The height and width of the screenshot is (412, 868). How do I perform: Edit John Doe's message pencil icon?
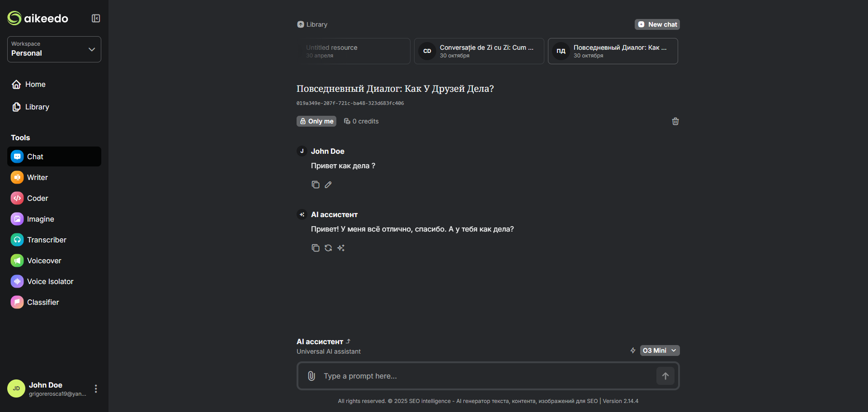point(328,185)
